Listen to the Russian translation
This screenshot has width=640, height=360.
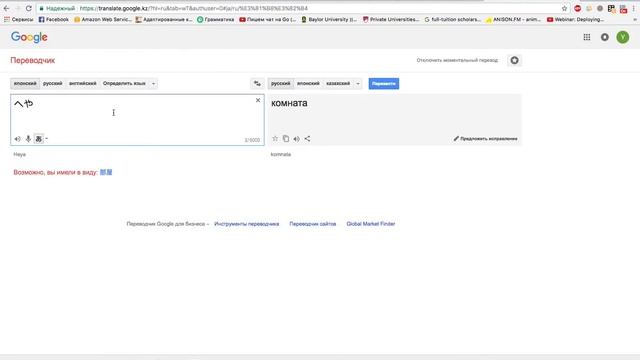[297, 139]
